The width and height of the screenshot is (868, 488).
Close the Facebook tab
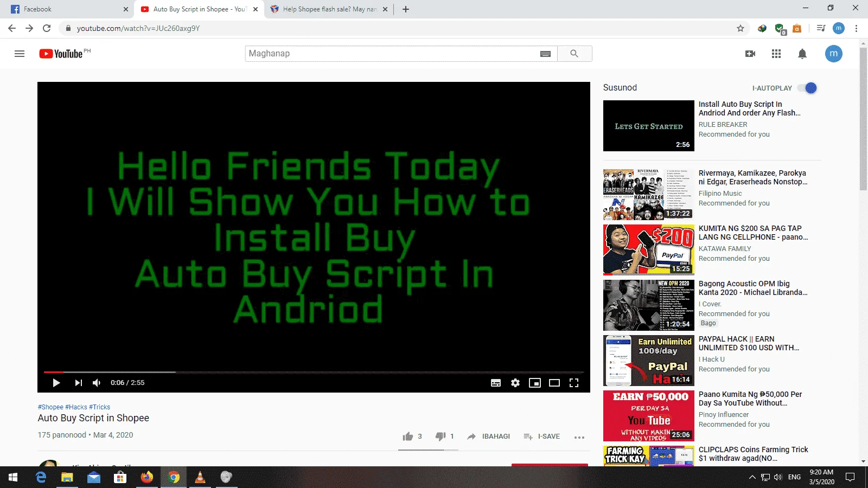(126, 9)
